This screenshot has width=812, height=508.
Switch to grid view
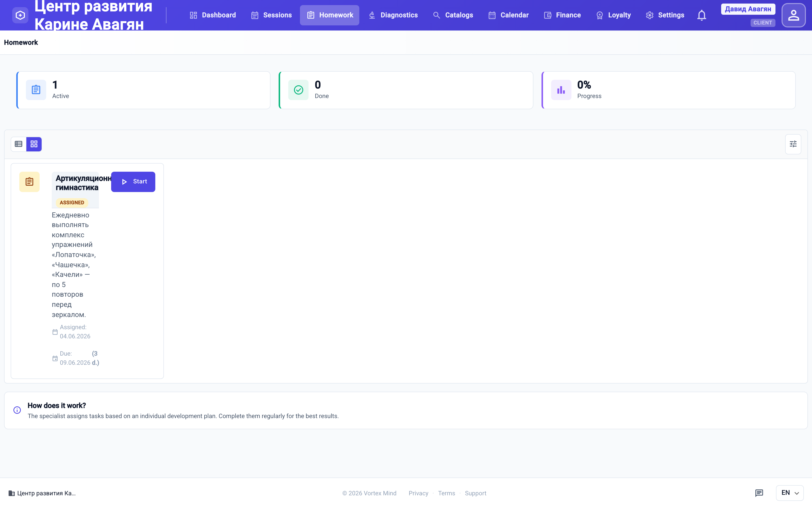click(x=34, y=144)
